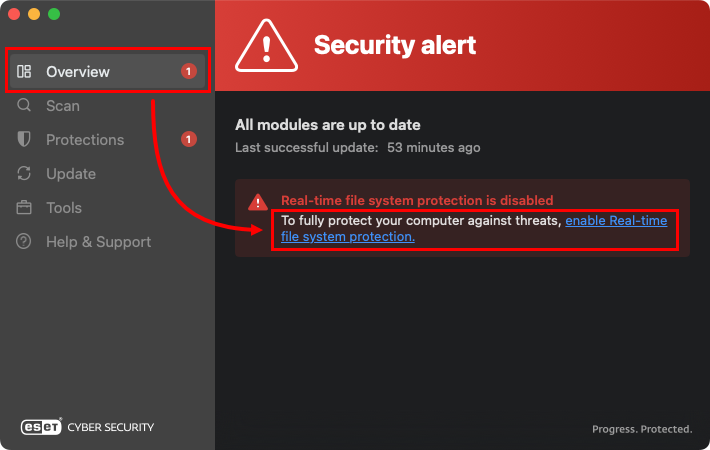Click the ESET Cyber Security logo
Image resolution: width=710 pixels, height=450 pixels.
point(88,427)
